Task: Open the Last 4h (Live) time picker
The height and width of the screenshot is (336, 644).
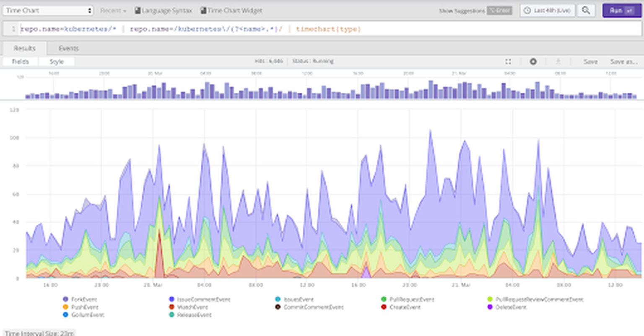Action: click(547, 10)
